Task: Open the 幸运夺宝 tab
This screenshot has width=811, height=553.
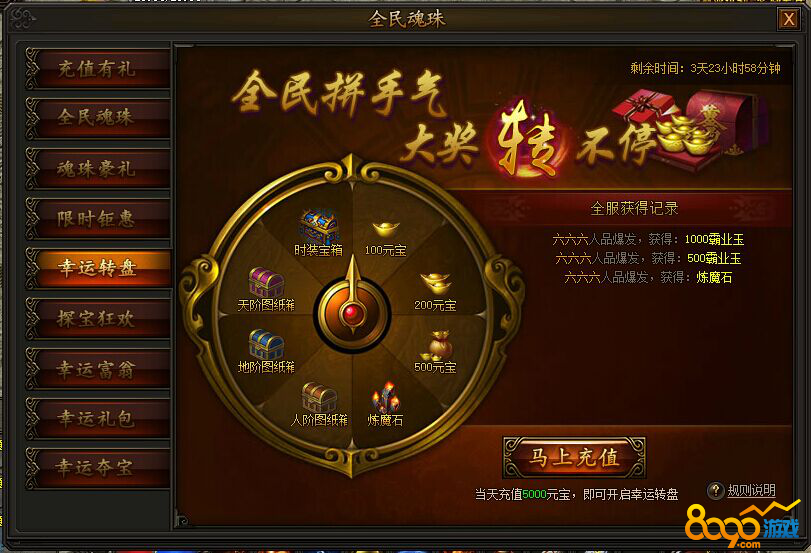Action: pos(98,468)
